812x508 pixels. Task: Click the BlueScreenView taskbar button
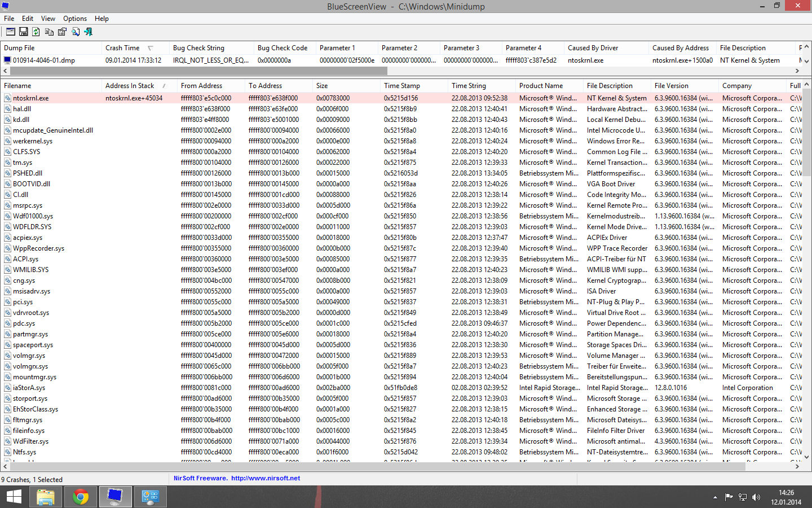point(116,497)
